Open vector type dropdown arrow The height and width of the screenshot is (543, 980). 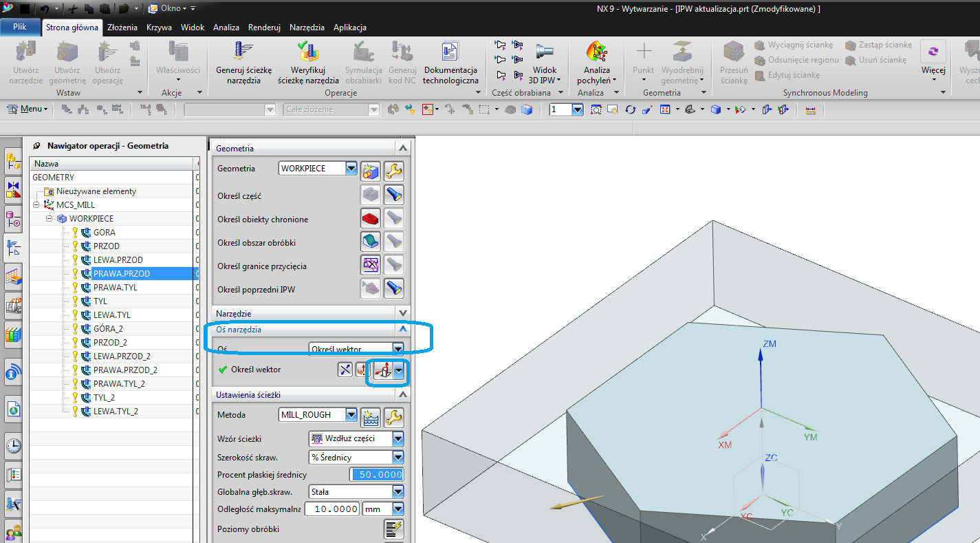tap(399, 370)
